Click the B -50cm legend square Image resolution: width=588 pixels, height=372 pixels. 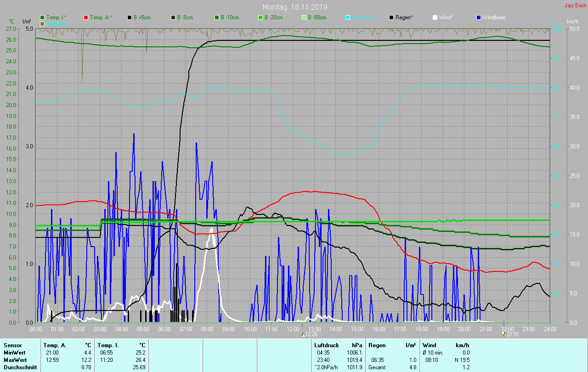click(x=304, y=17)
